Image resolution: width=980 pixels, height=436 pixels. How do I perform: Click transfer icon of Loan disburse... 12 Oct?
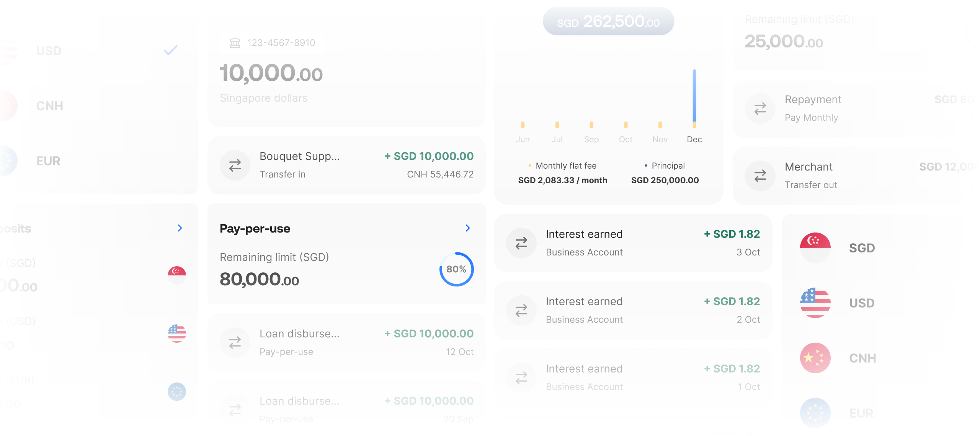(x=235, y=343)
